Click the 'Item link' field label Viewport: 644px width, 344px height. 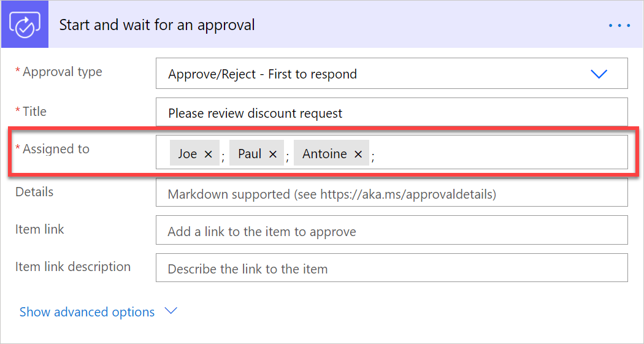click(x=39, y=229)
